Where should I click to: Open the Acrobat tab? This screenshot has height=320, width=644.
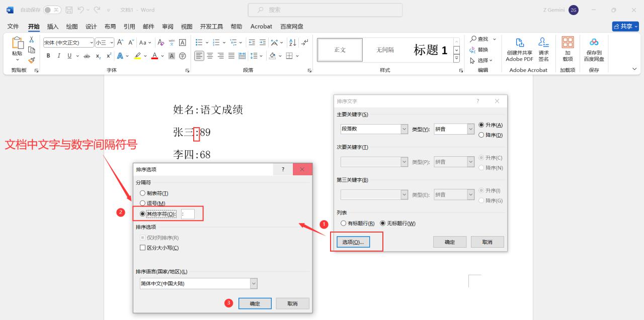tap(261, 27)
